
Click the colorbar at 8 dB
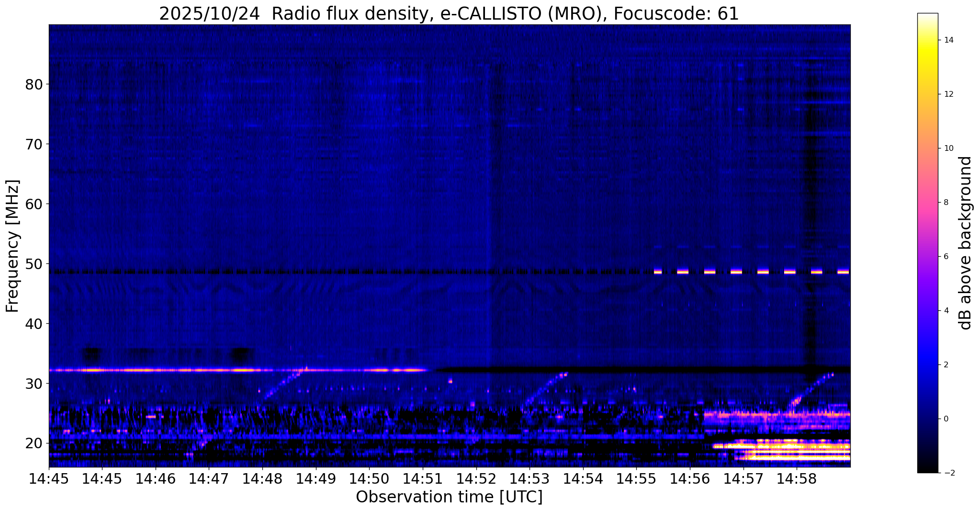[x=927, y=202]
